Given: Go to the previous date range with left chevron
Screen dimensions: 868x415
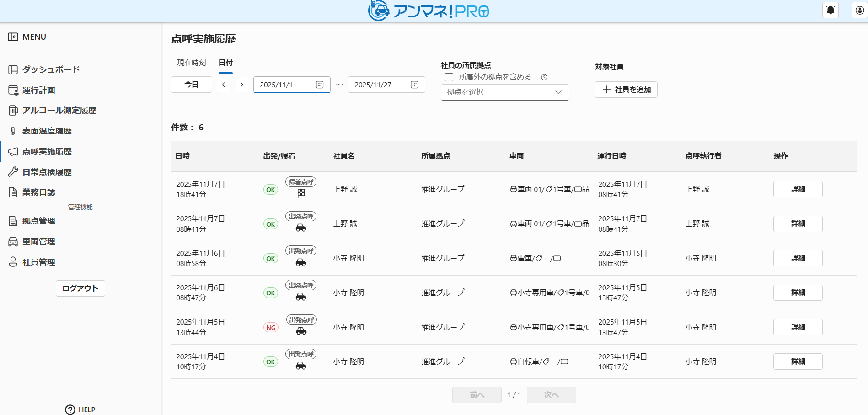Looking at the screenshot, I should [x=224, y=85].
